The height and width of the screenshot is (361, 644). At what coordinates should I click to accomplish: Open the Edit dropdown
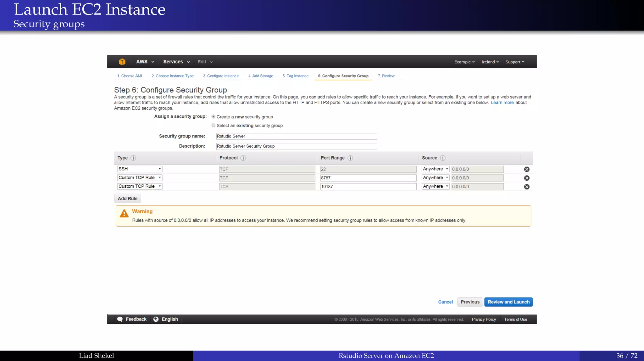click(205, 62)
